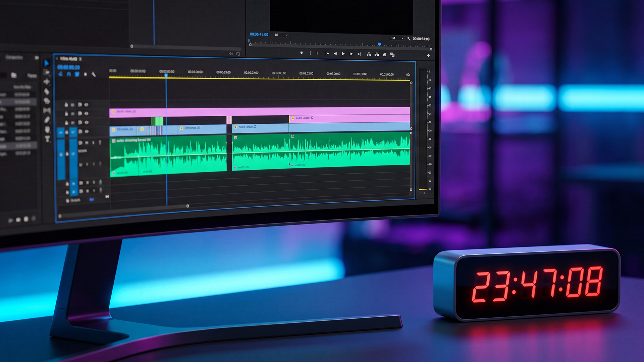This screenshot has width=644, height=362.
Task: Select the Type tool in the toolbar
Action: [x=47, y=138]
